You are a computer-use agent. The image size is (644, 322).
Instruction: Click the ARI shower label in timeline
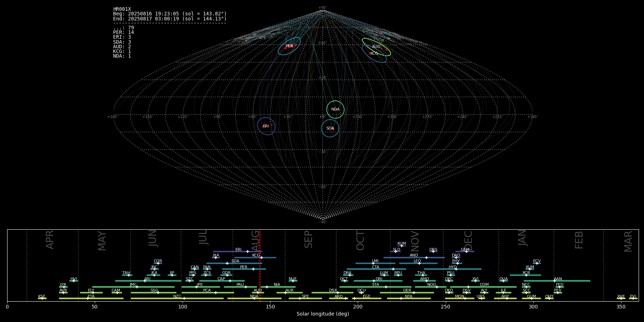147,279
